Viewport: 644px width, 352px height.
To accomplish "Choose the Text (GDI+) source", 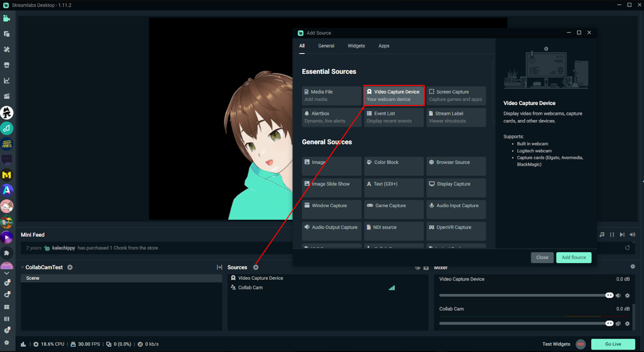I will [x=394, y=188].
